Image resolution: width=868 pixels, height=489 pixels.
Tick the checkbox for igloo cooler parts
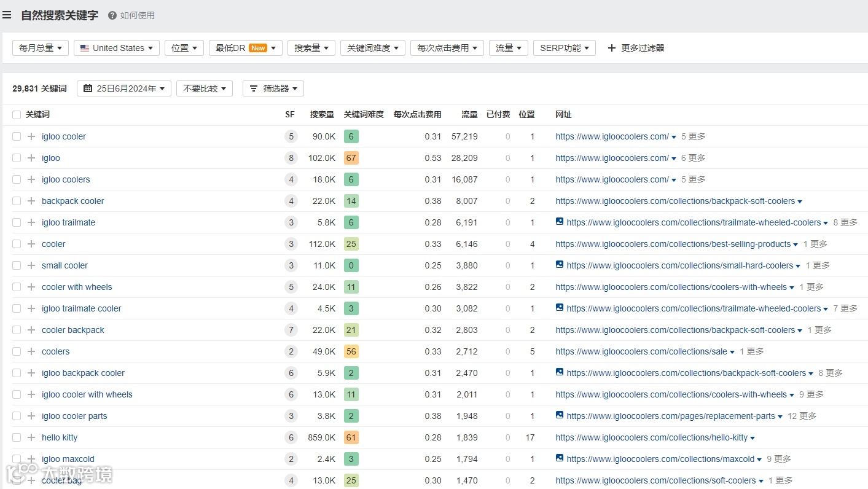tap(17, 416)
